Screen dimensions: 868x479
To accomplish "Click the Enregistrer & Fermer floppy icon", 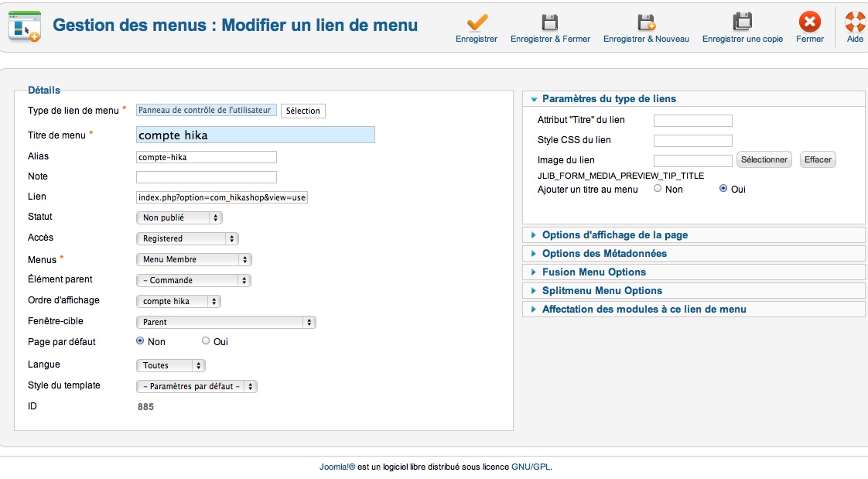I will point(550,22).
